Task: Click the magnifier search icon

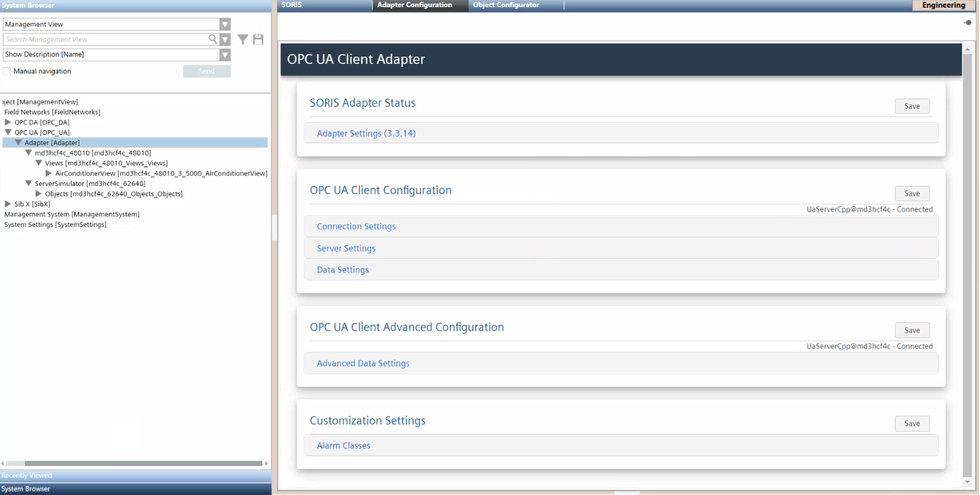Action: point(213,39)
